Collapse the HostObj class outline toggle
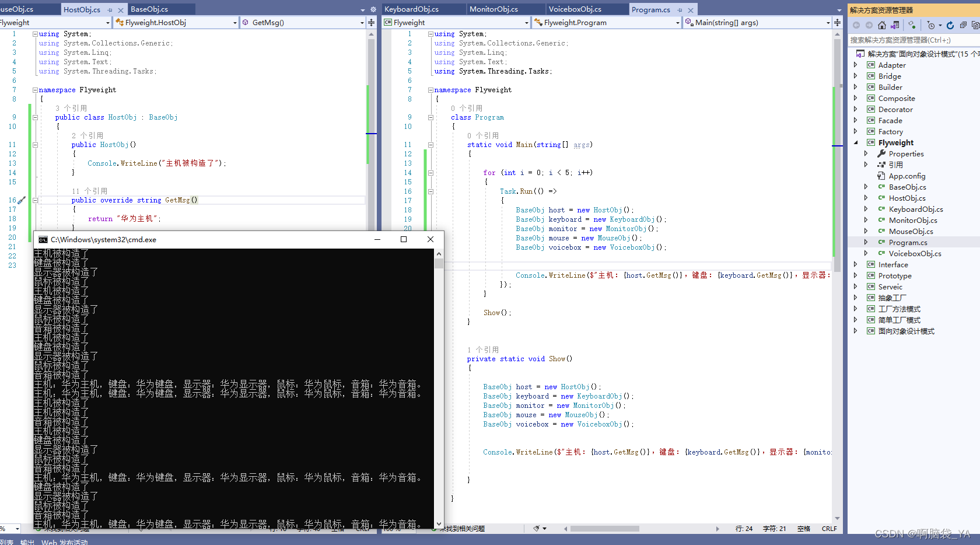Image resolution: width=980 pixels, height=545 pixels. point(35,117)
